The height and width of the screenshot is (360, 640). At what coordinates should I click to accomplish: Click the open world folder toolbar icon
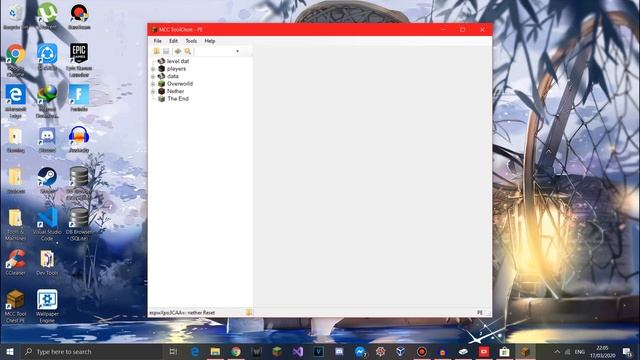[x=156, y=51]
